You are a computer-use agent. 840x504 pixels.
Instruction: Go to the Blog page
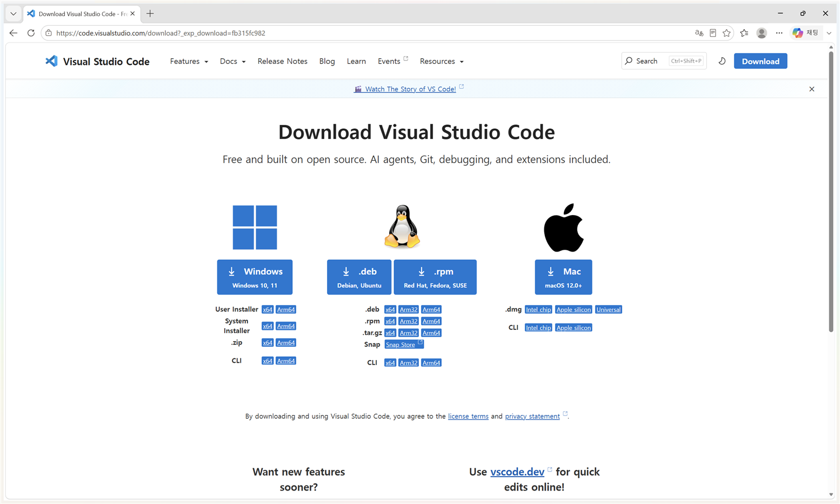(x=327, y=61)
